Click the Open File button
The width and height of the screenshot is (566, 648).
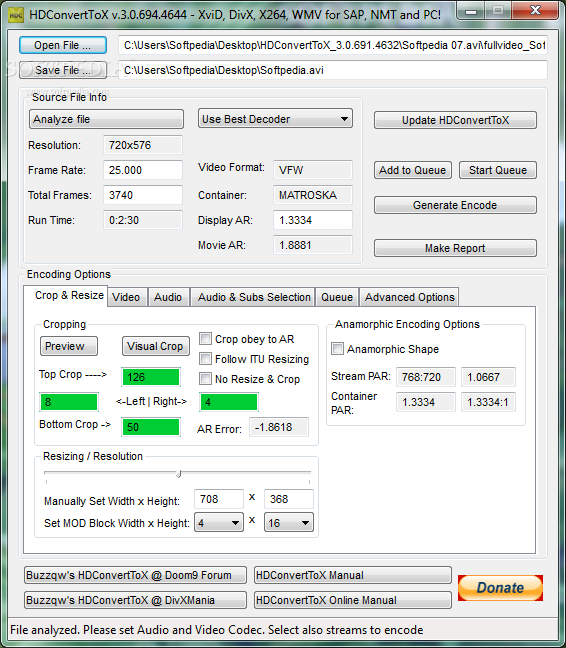pos(63,45)
